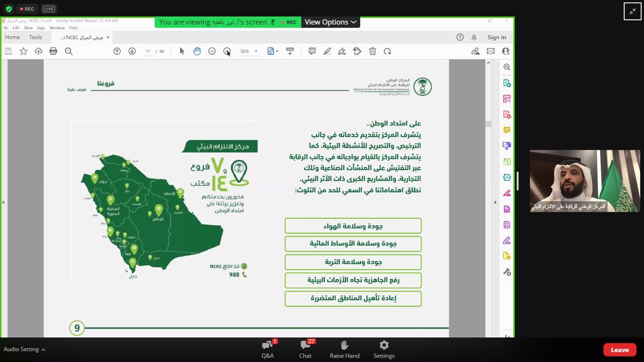Screen dimensions: 644x362
Task: Open the Q&A panel
Action: click(268, 349)
